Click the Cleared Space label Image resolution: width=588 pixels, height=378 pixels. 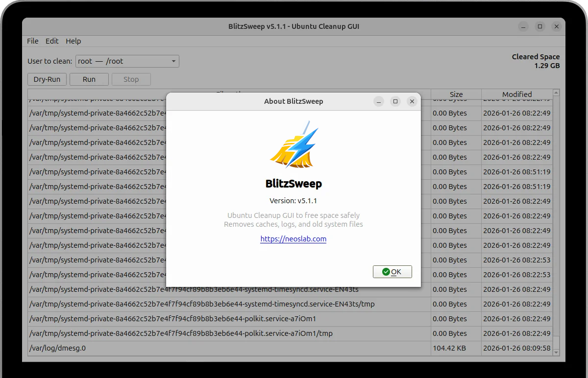coord(536,57)
